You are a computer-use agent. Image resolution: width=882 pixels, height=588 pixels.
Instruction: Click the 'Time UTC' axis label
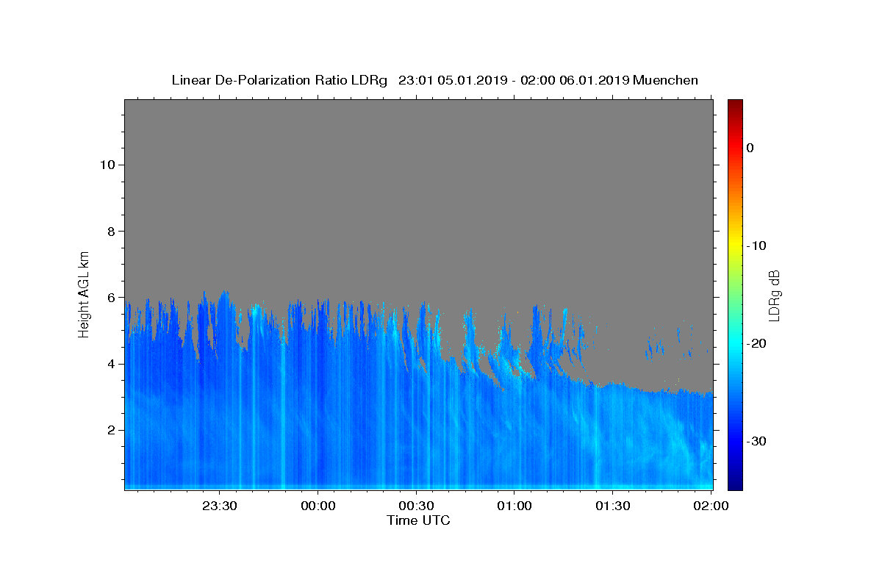tap(418, 520)
